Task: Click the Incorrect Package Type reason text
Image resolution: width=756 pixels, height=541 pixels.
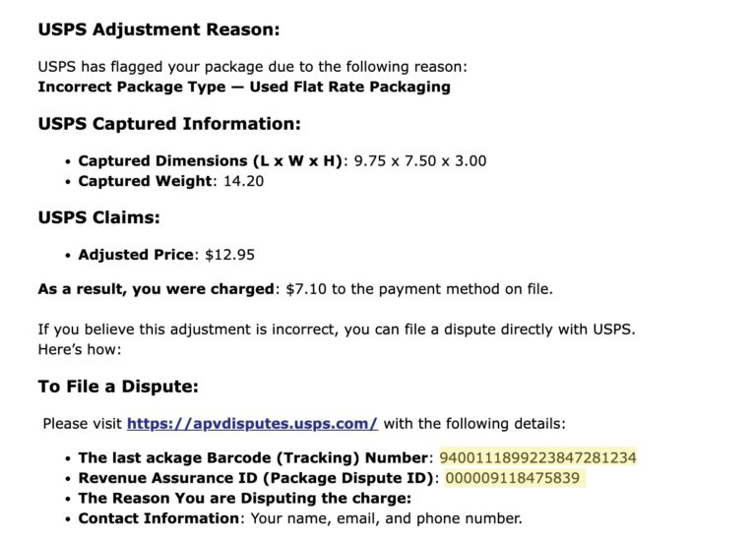Action: pyautogui.click(x=244, y=87)
